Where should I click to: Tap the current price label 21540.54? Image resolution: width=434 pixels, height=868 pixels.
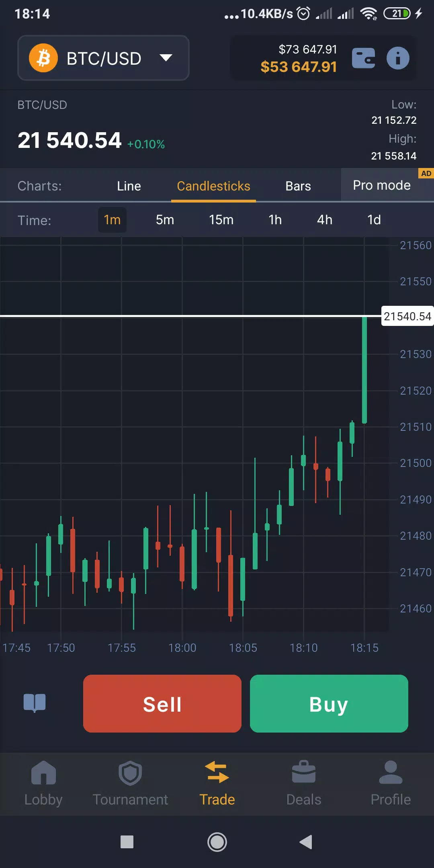(407, 317)
